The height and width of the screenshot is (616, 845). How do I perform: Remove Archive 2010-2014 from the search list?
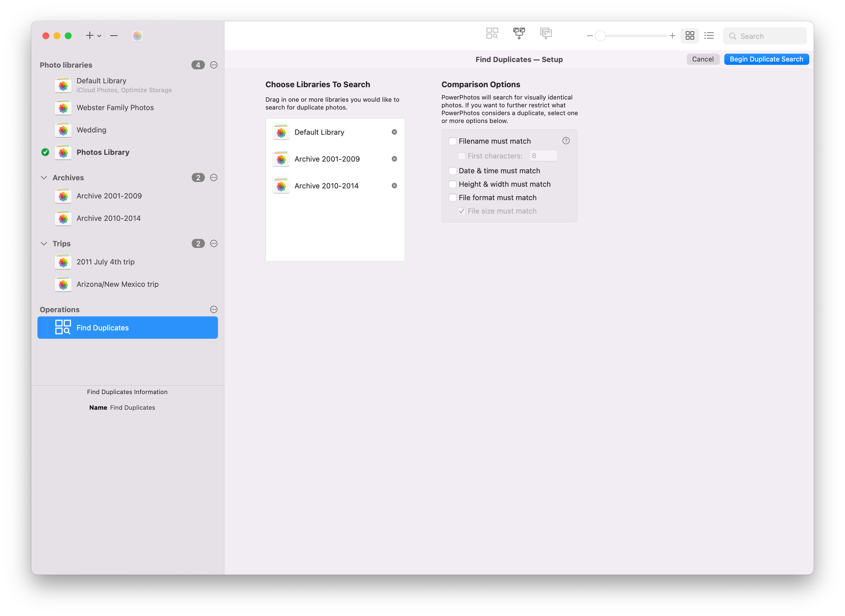pos(394,186)
